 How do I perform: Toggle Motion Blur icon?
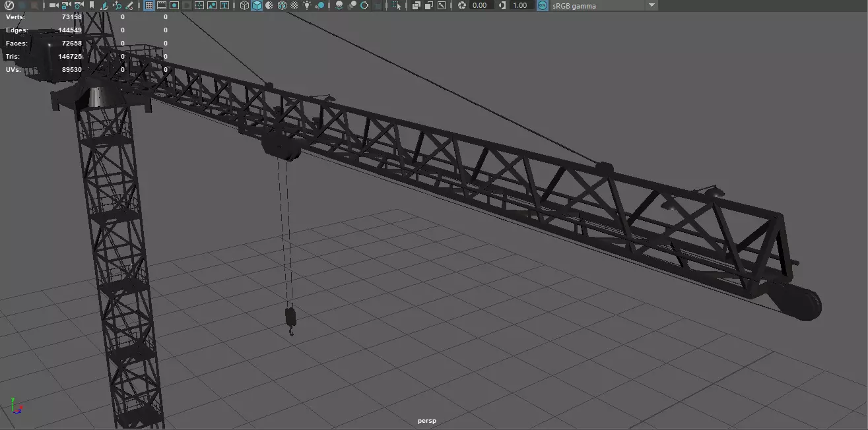(351, 5)
